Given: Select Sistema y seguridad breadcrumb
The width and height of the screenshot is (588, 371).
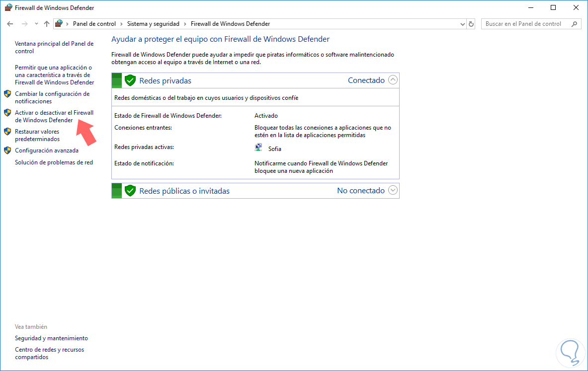Looking at the screenshot, I should pos(153,24).
